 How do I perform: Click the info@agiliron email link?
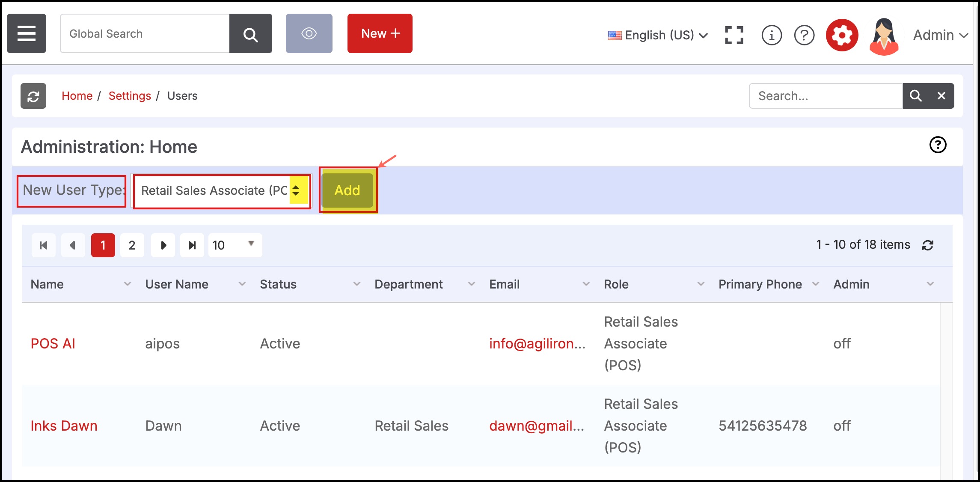tap(538, 344)
